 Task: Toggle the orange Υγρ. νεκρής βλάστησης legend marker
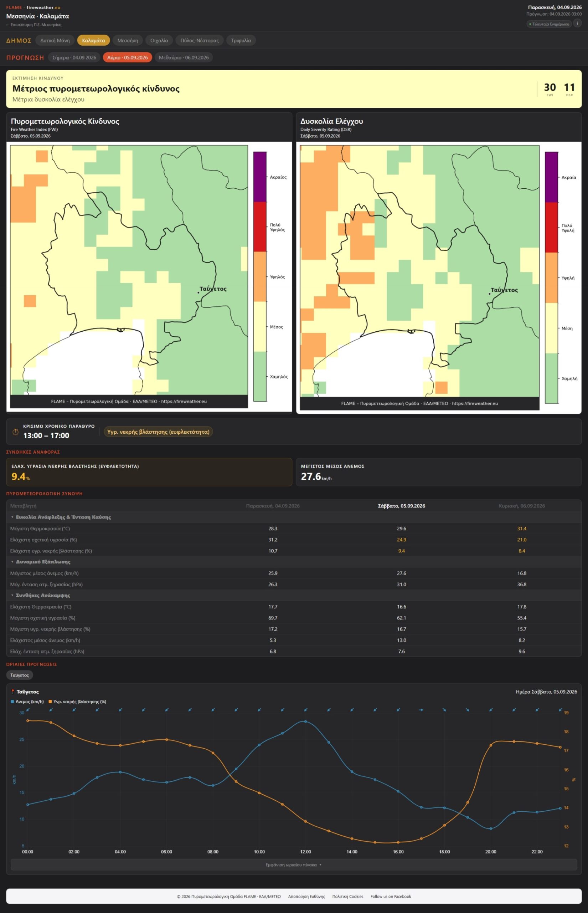pos(50,702)
